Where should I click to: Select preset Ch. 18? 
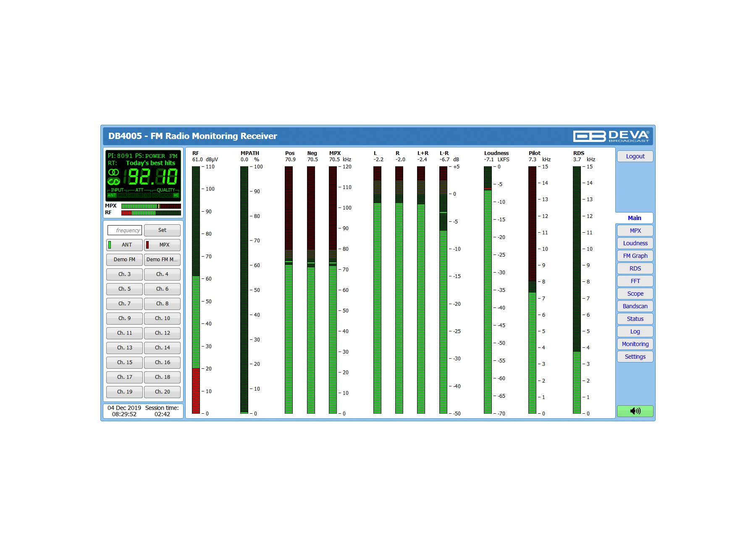pyautogui.click(x=162, y=377)
